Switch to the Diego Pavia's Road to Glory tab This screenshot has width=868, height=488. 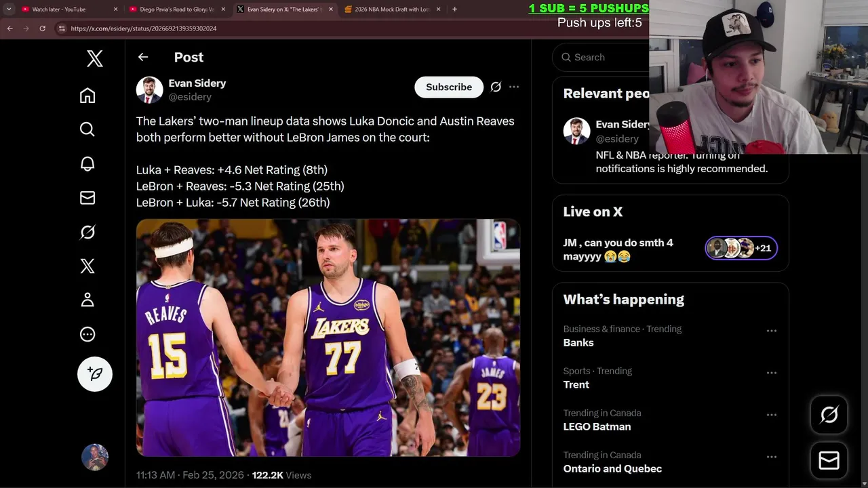coord(177,9)
